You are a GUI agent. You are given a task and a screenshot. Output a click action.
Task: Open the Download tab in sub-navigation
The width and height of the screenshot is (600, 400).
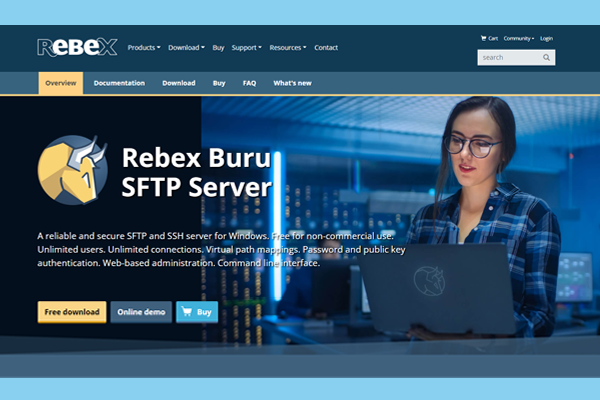click(x=179, y=83)
